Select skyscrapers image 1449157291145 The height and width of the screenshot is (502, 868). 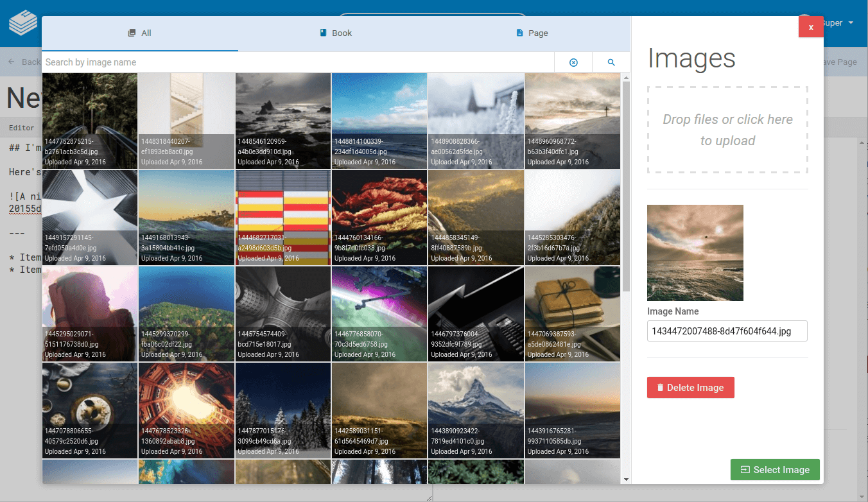(90, 218)
